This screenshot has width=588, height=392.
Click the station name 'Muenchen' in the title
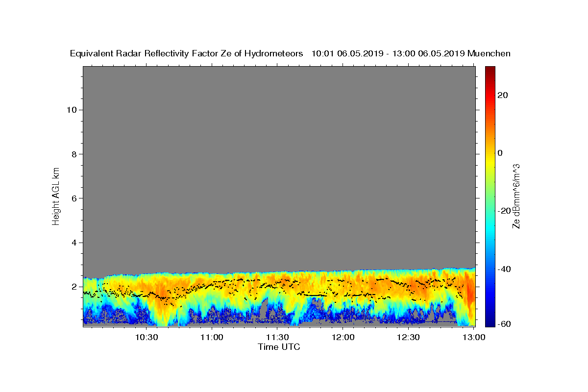(490, 54)
